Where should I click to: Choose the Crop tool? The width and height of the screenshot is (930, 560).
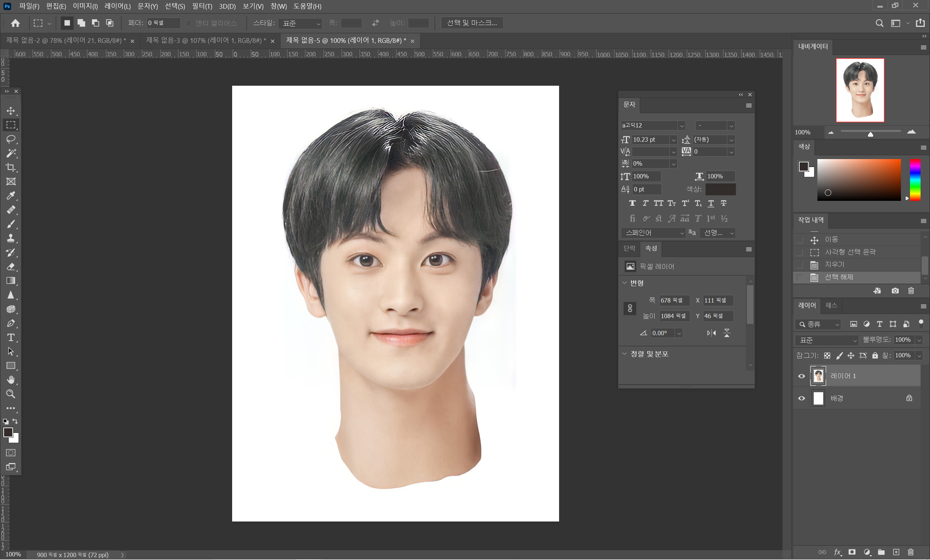pyautogui.click(x=11, y=167)
